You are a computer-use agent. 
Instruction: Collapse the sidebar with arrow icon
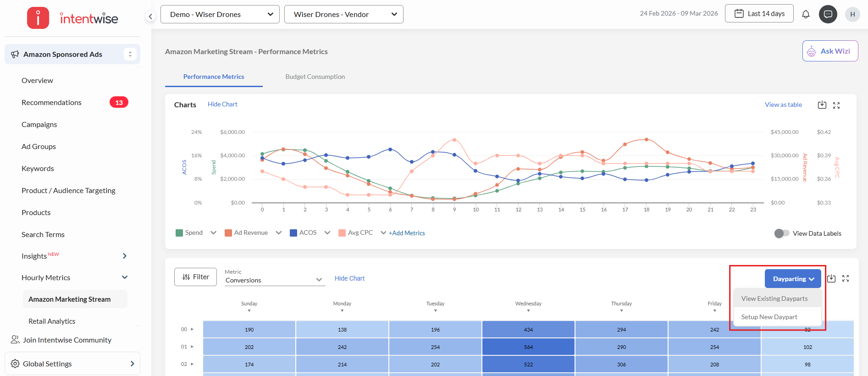click(150, 17)
